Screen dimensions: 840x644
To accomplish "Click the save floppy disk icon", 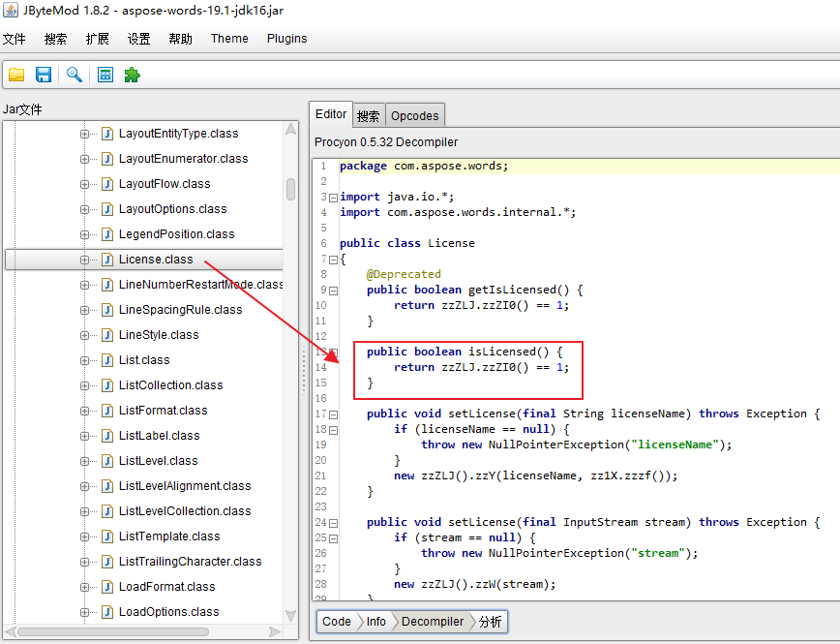I will pyautogui.click(x=44, y=75).
